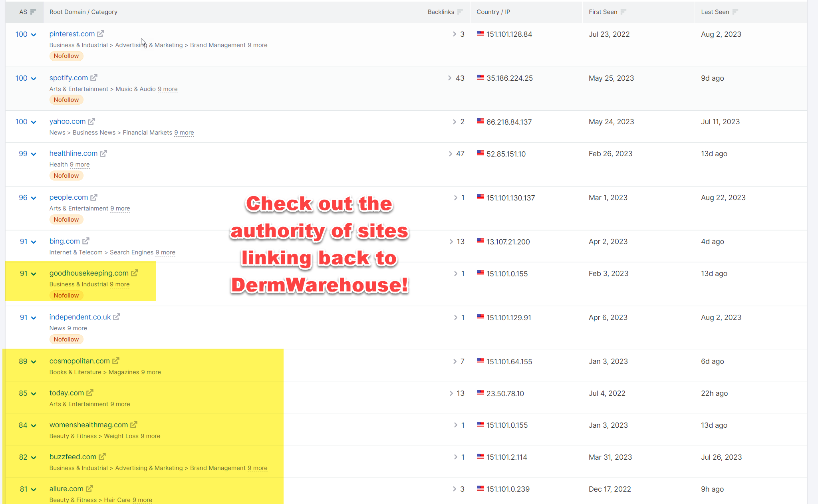Expand AS 100 chevron for pinterest.com
This screenshot has width=818, height=504.
click(x=34, y=35)
